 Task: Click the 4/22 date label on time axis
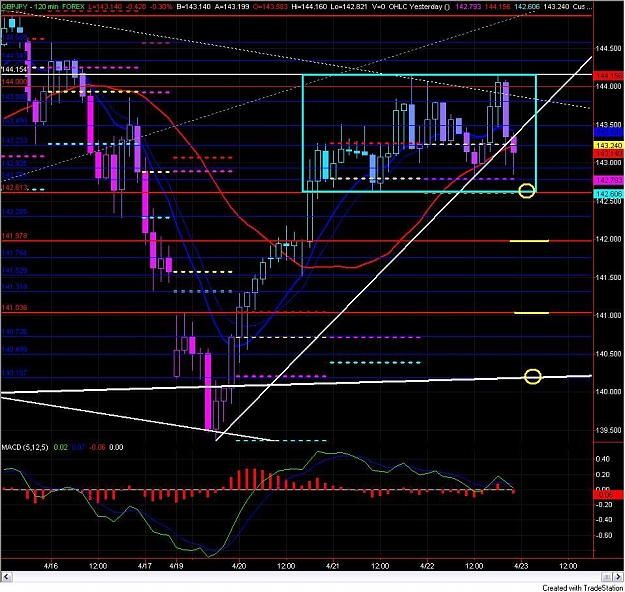[427, 566]
